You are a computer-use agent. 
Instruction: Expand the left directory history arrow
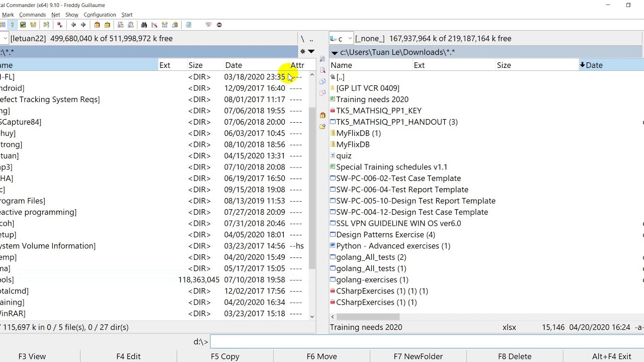[311, 51]
